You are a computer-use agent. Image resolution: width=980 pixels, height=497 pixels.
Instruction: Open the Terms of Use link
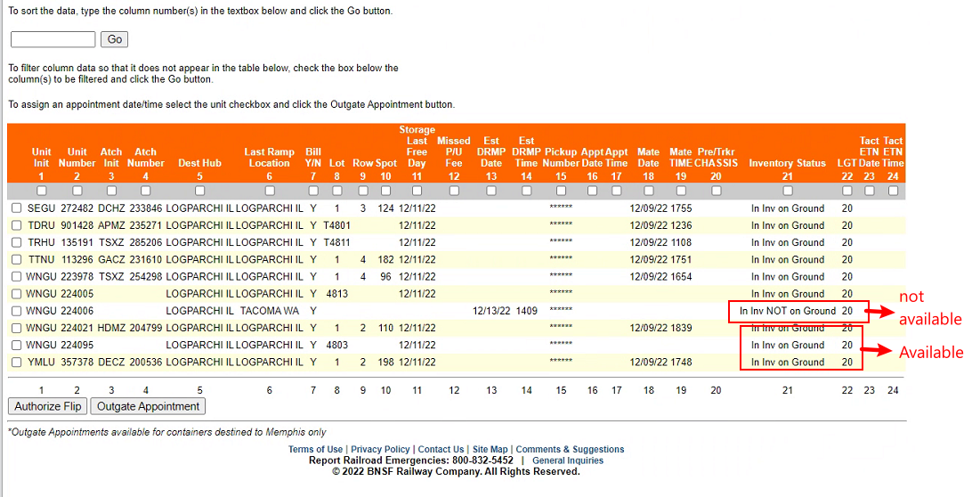tap(315, 450)
